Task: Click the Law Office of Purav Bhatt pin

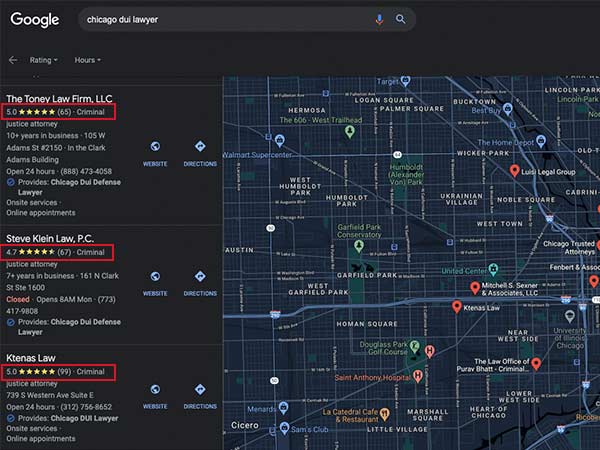Action: point(536,364)
